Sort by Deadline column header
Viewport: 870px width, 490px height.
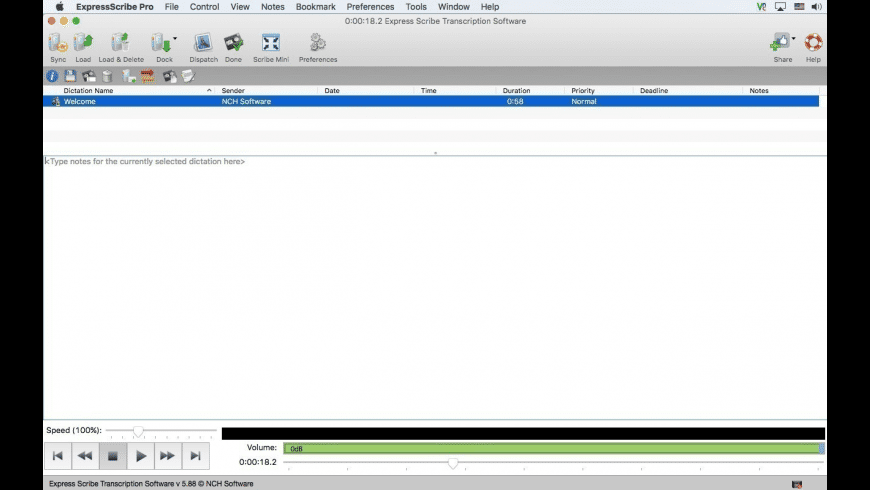[x=654, y=90]
